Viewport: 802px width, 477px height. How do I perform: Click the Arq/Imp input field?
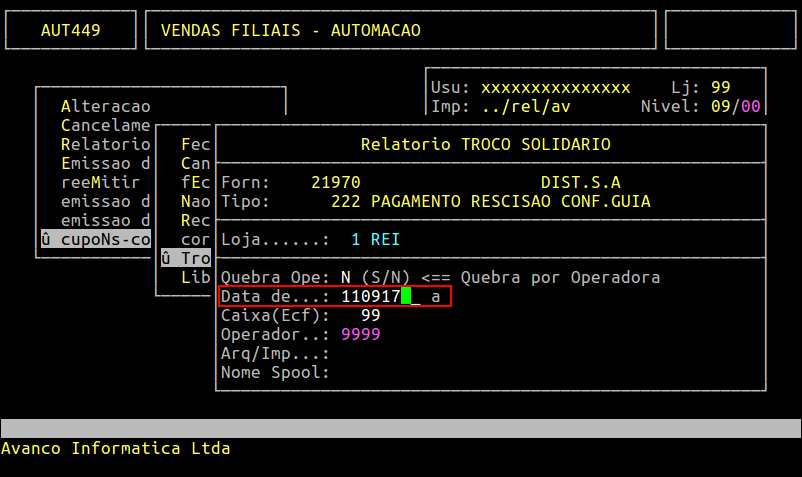[x=400, y=354]
